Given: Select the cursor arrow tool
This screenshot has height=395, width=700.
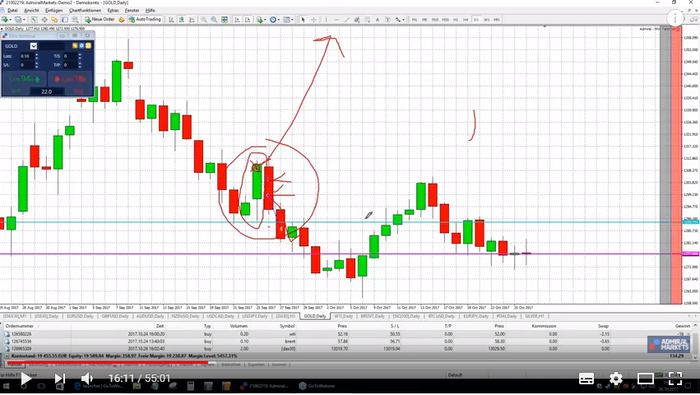Looking at the screenshot, I should 303,20.
